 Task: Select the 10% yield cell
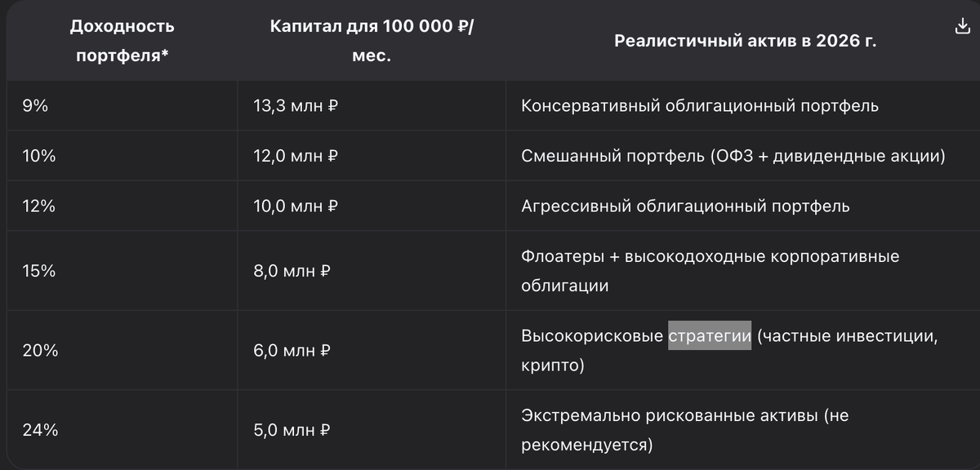pyautogui.click(x=122, y=156)
